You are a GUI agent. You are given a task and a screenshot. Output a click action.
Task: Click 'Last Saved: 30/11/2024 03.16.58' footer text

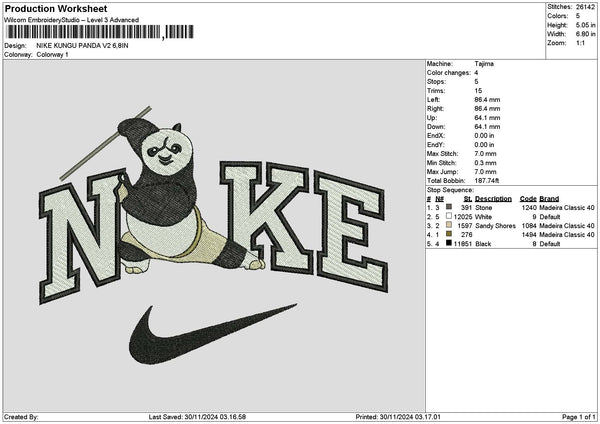tap(197, 417)
